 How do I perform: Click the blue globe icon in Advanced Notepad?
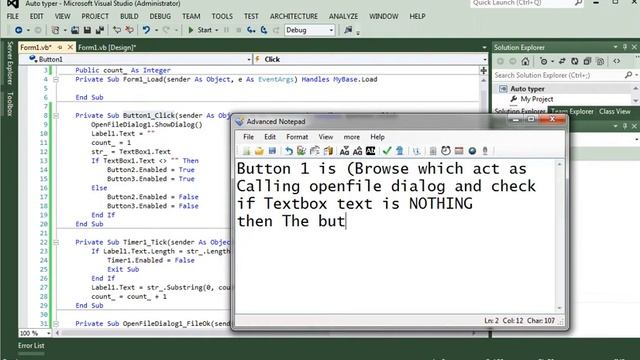click(x=472, y=151)
